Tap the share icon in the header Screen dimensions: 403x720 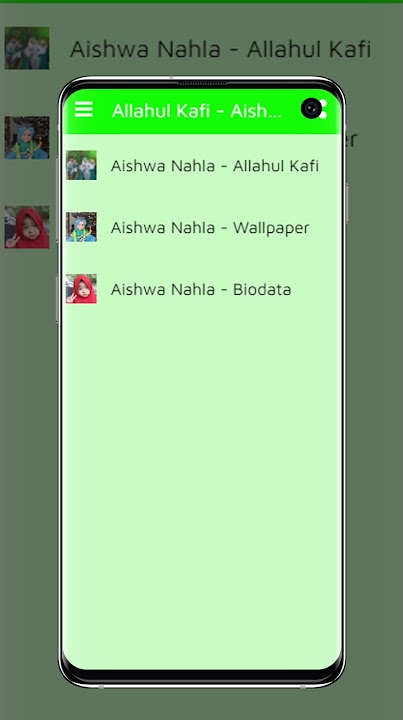[323, 109]
